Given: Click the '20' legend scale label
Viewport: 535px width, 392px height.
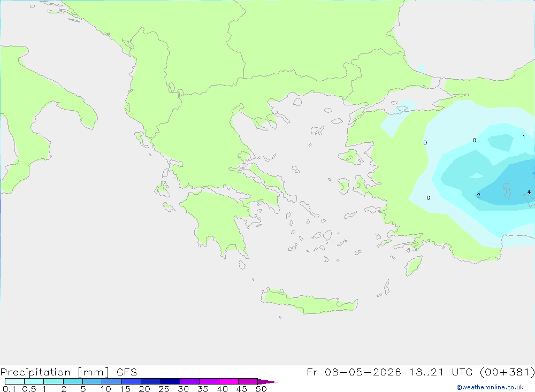Looking at the screenshot, I should pos(144,389).
